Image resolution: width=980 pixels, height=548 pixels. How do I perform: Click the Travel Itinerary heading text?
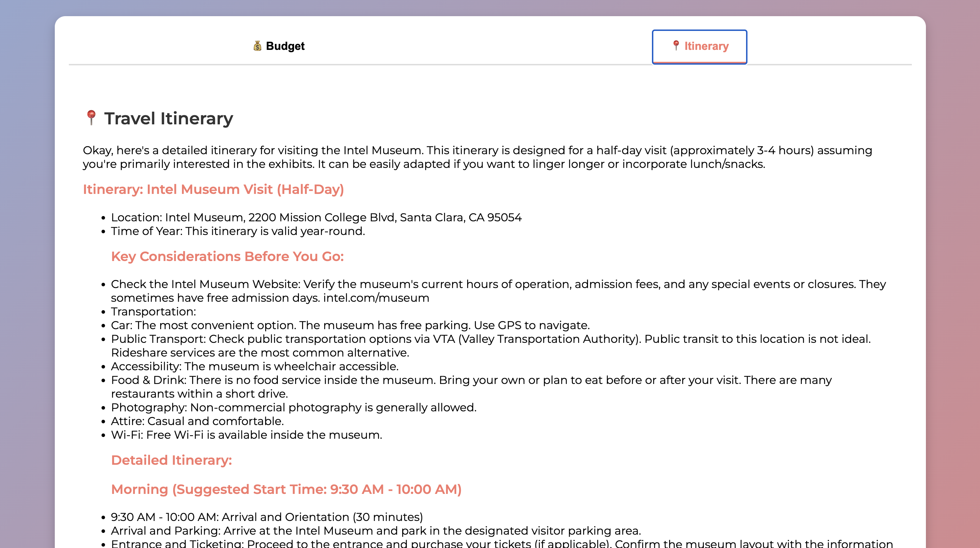tap(169, 118)
